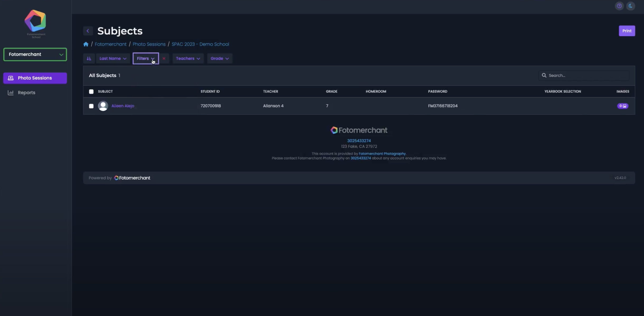Toggle dark mode moon icon

pyautogui.click(x=631, y=6)
